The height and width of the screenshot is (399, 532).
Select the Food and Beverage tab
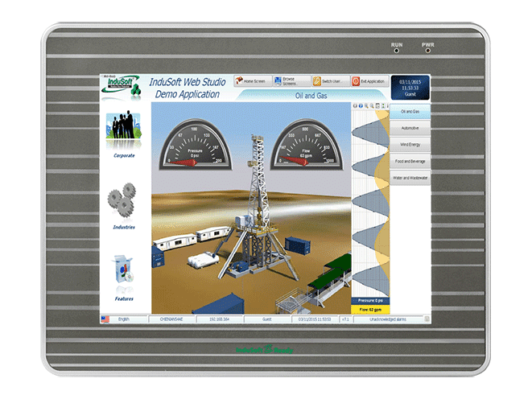410,162
